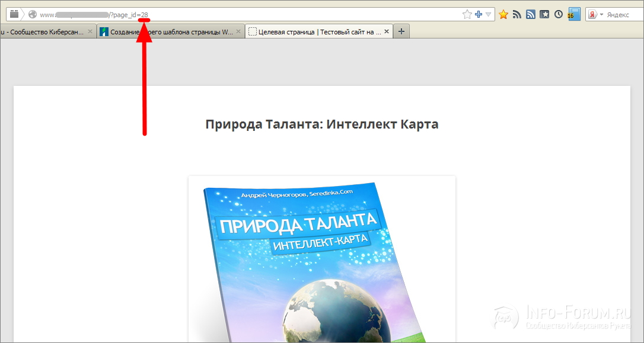Switch to the Создание шаблона страницы tab
644x343 pixels.
point(171,31)
